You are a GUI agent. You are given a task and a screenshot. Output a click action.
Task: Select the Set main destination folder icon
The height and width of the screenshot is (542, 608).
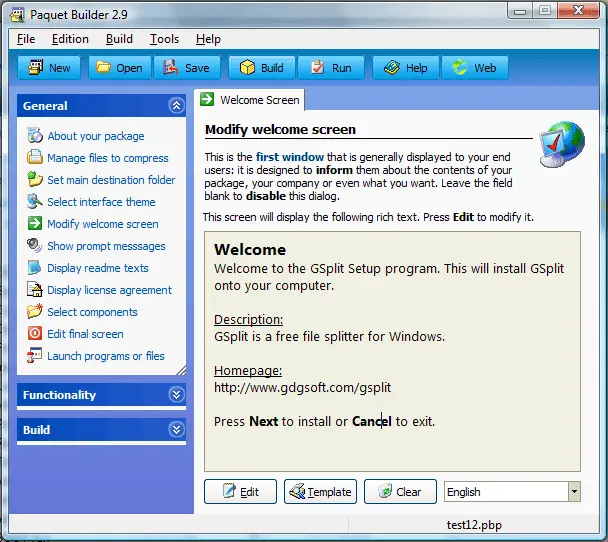click(35, 180)
